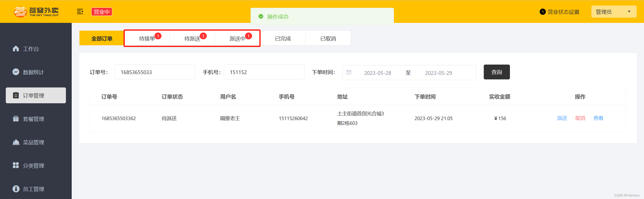Switch to the 已取消 tab
Image resolution: width=644 pixels, height=199 pixels.
coord(328,38)
